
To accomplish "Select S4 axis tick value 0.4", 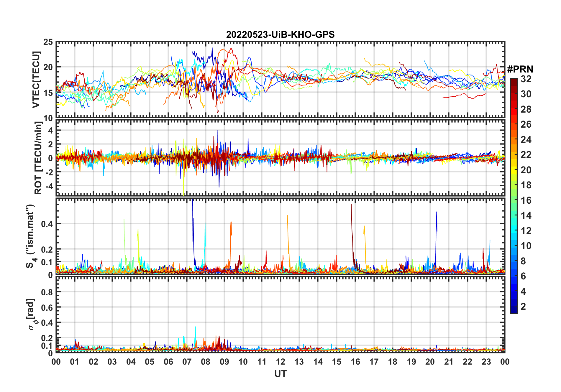I will pos(47,224).
